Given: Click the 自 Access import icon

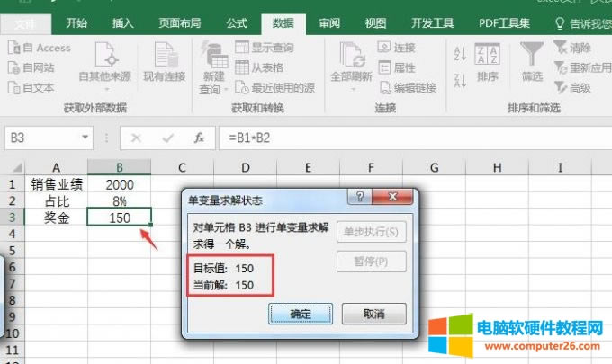Looking at the screenshot, I should [x=14, y=48].
